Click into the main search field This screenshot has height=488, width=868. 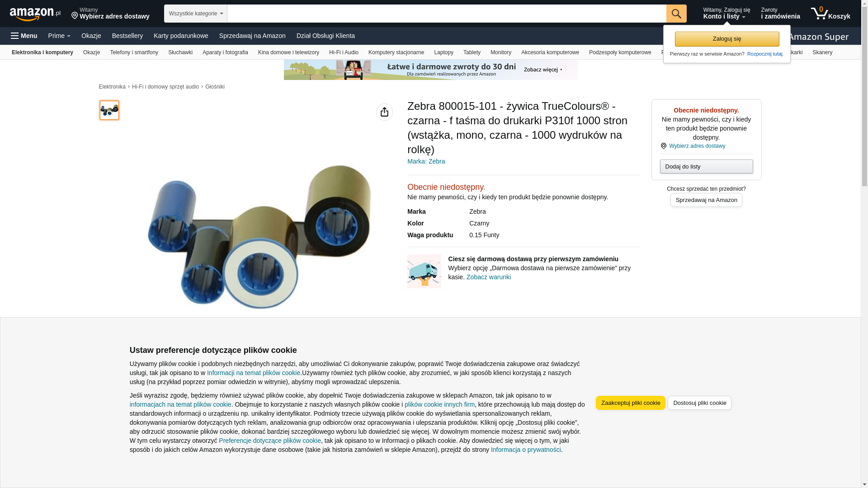tap(447, 14)
